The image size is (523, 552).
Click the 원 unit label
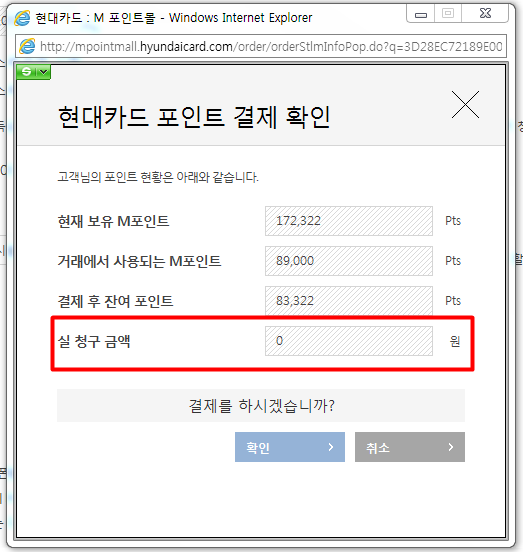click(x=455, y=341)
